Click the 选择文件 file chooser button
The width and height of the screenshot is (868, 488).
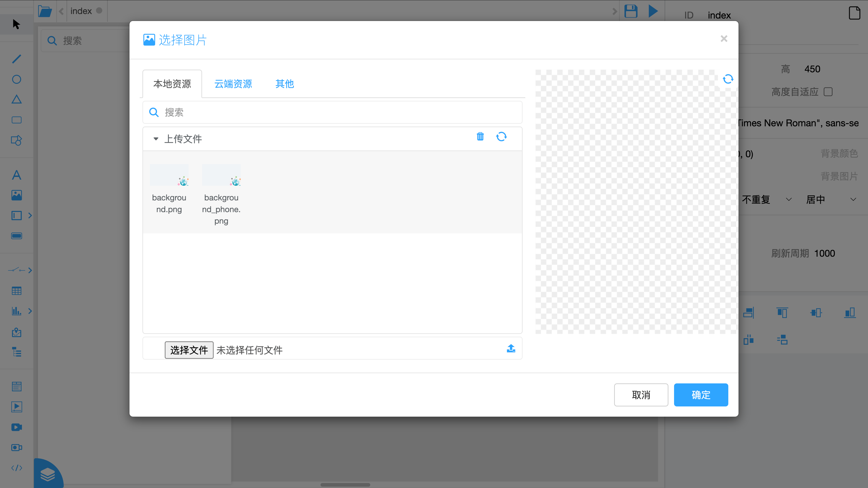(189, 350)
